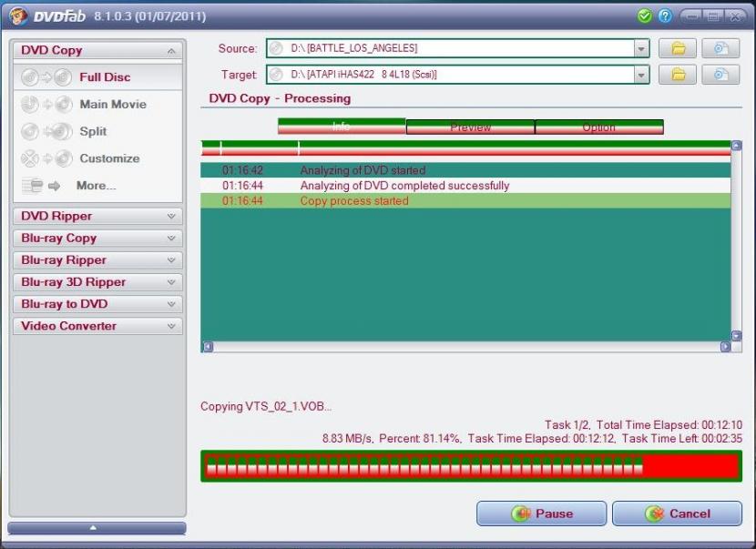Click the Split mode disc icon
Image resolution: width=756 pixels, height=549 pixels.
tap(46, 131)
